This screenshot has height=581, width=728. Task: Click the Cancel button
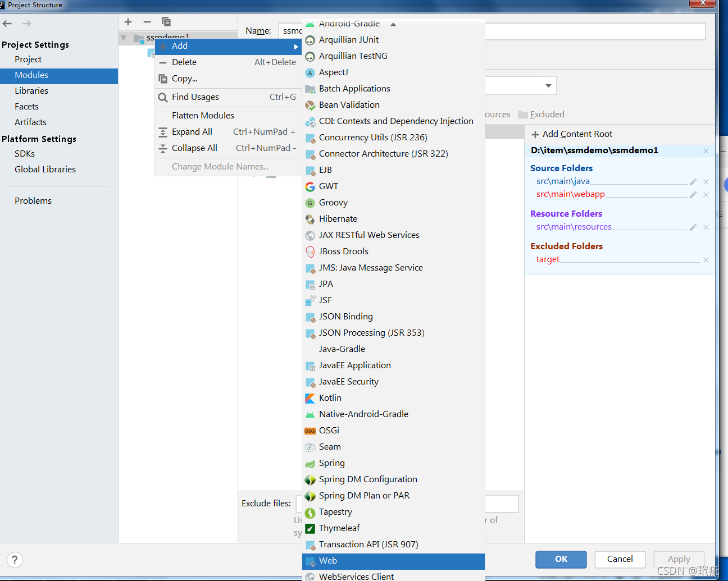620,559
